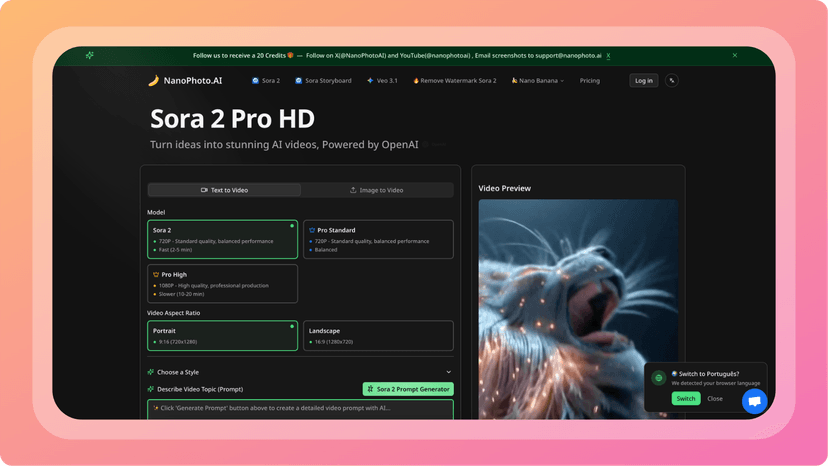
Task: Choose the Landscape 16:9 aspect ratio
Action: (378, 335)
